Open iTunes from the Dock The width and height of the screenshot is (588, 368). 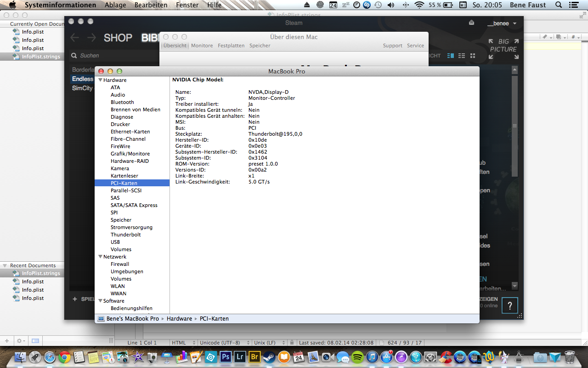[x=372, y=356]
